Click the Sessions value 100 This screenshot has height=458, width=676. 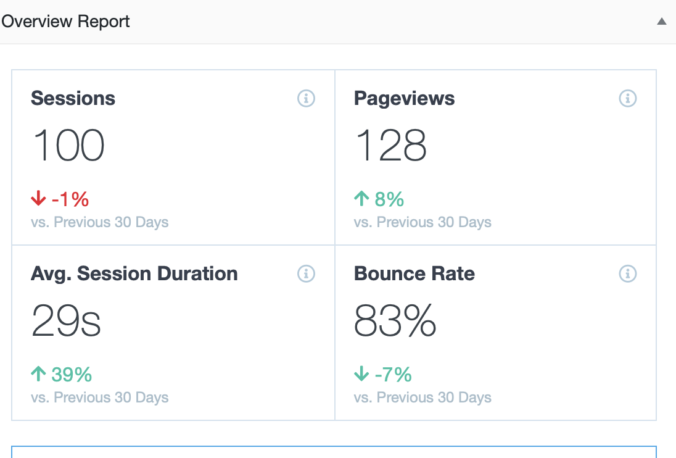68,146
